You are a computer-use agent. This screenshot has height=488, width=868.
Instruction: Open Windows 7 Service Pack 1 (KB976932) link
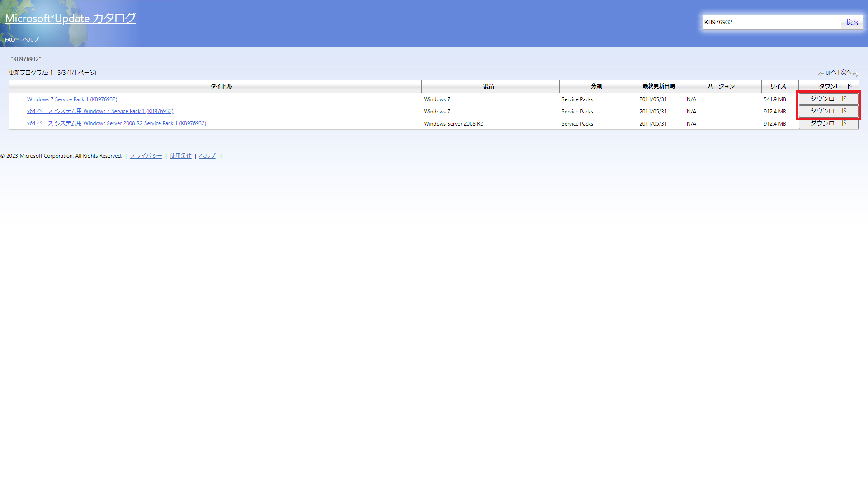[72, 99]
